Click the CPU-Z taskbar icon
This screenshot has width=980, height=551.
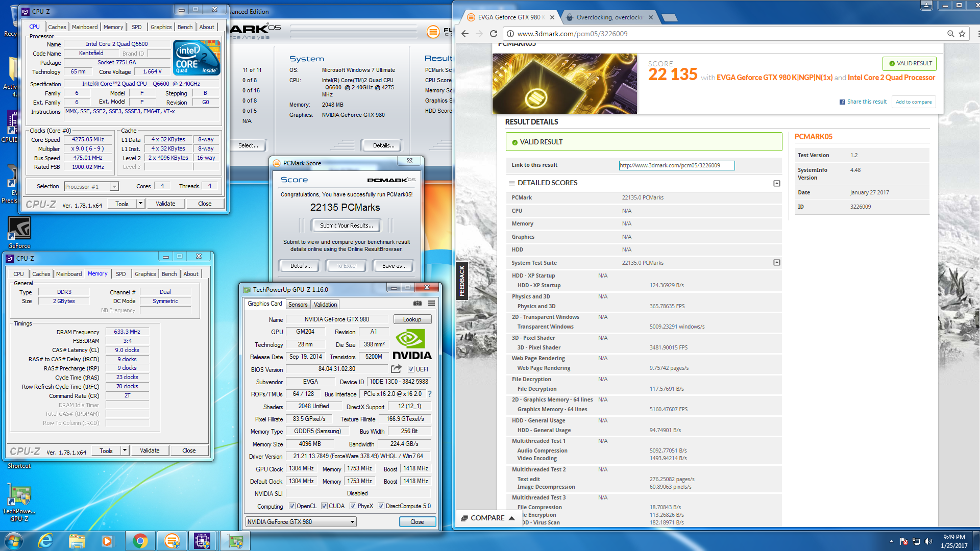(x=203, y=541)
